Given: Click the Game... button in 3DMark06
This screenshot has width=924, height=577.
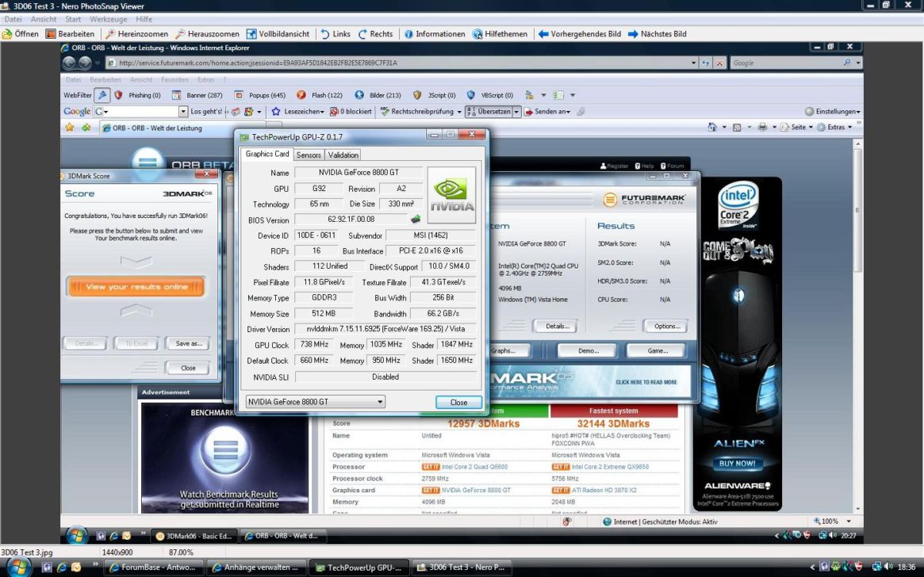Looking at the screenshot, I should click(657, 351).
